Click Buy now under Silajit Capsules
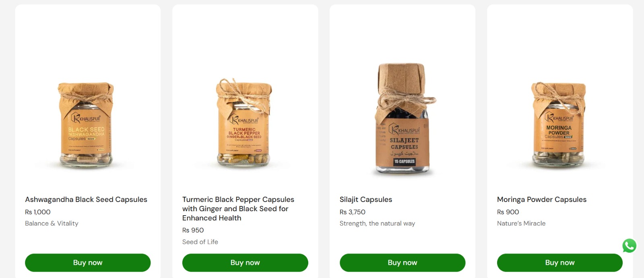 pos(402,262)
